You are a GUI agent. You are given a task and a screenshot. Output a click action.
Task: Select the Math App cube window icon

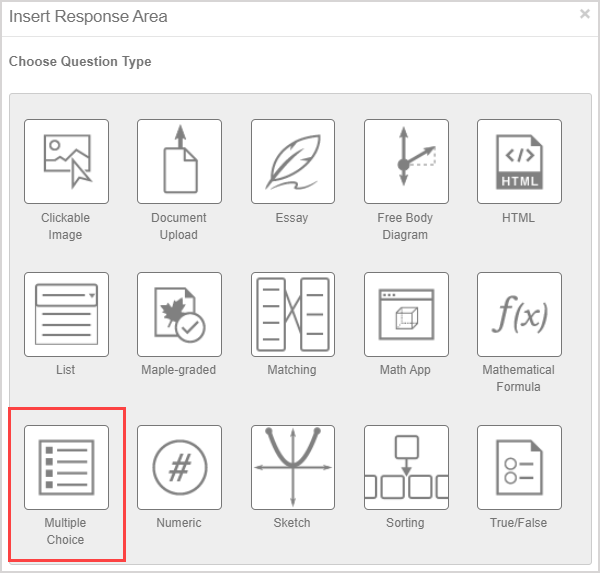pos(406,314)
